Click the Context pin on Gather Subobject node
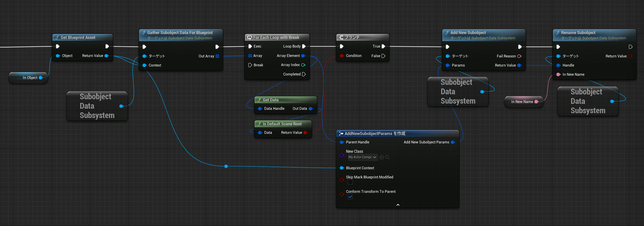 [x=145, y=65]
